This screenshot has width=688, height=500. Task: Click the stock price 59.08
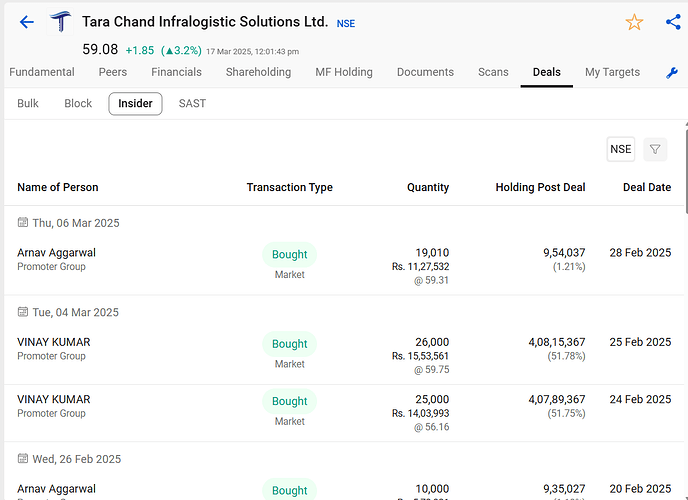100,49
